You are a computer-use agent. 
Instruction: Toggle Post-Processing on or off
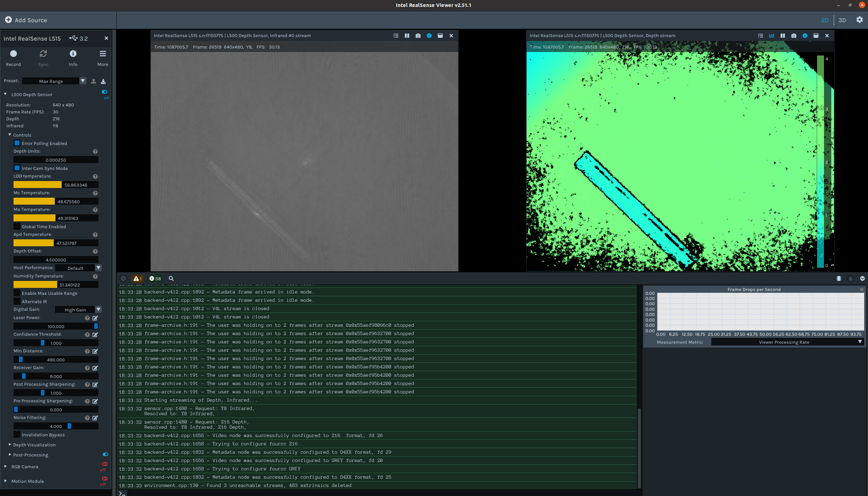(105, 454)
